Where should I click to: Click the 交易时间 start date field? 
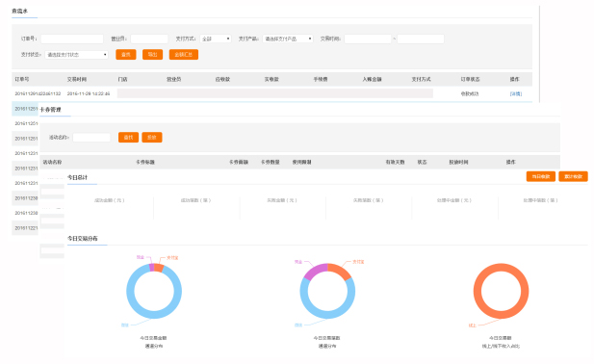click(368, 39)
